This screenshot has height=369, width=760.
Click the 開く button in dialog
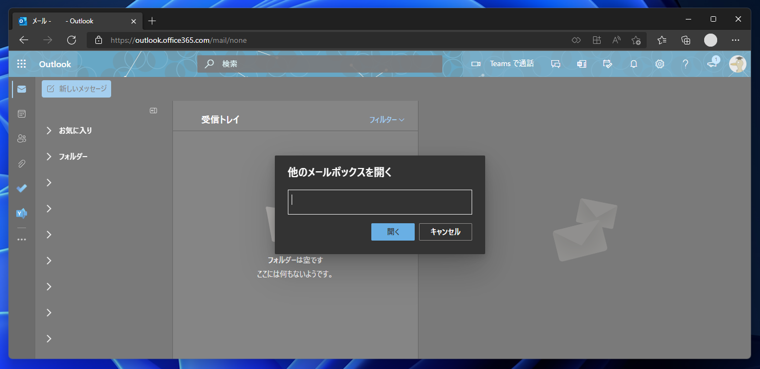point(393,232)
